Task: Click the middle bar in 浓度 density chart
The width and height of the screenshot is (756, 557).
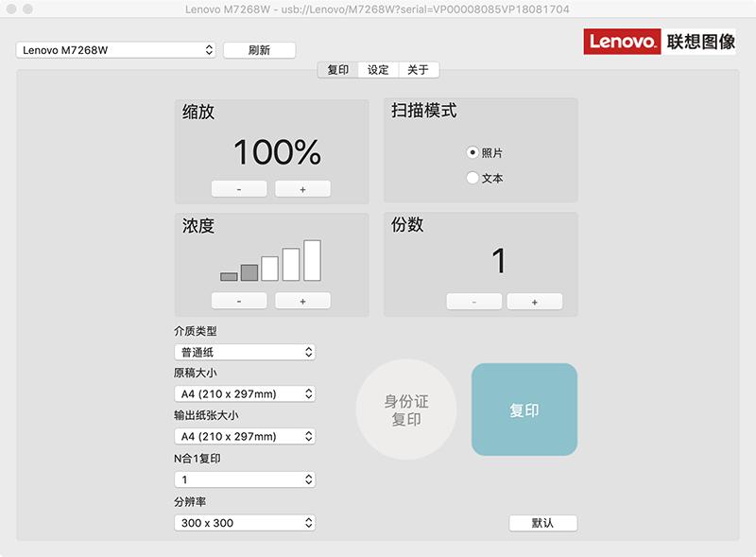Action: point(270,269)
